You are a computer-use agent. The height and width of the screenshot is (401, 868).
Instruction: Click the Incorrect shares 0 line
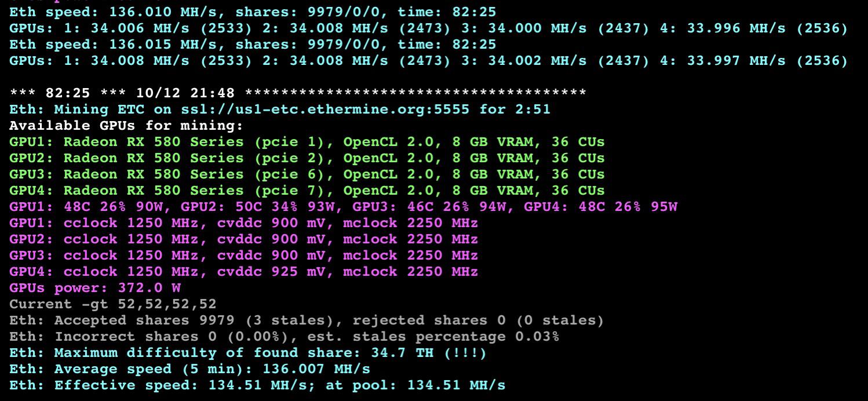[284, 336]
